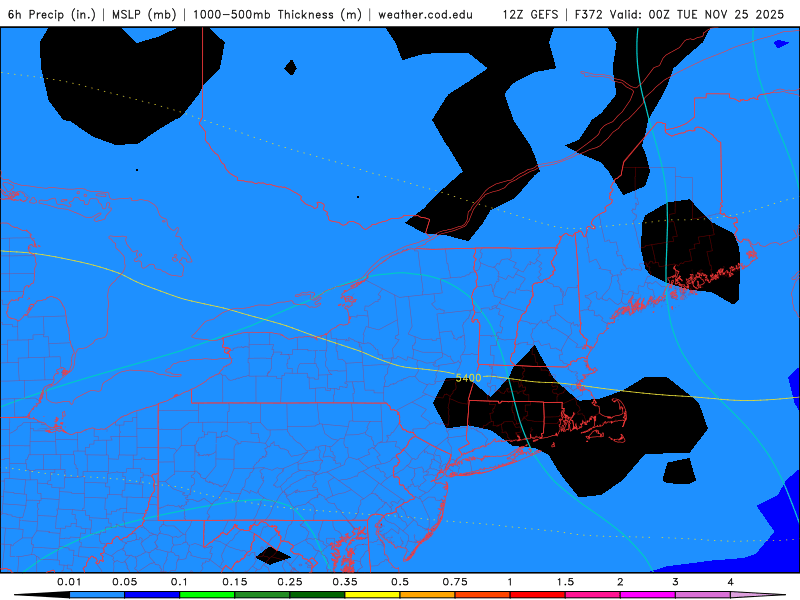Image resolution: width=800 pixels, height=600 pixels.
Task: Pick the orange 0.5–0.75 legend swatch
Action: point(428,595)
